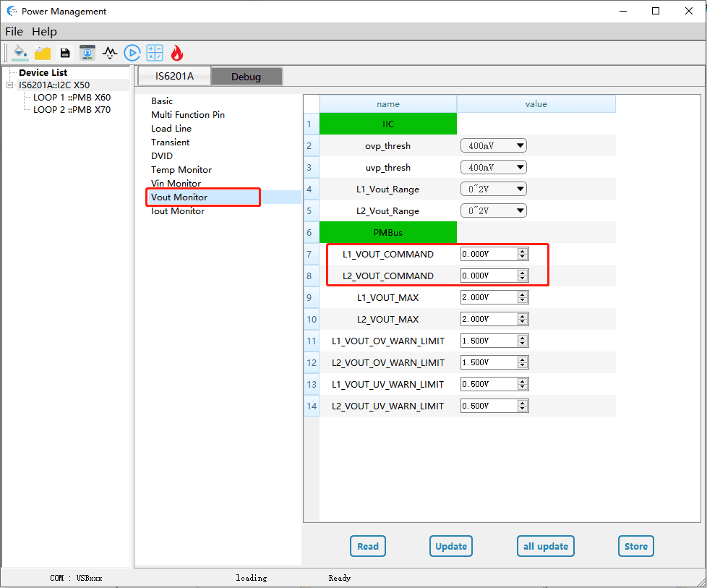Image resolution: width=707 pixels, height=588 pixels.
Task: Decrease L2_VOUT_UV_WARN_LIMIT with the down arrow
Action: click(523, 409)
